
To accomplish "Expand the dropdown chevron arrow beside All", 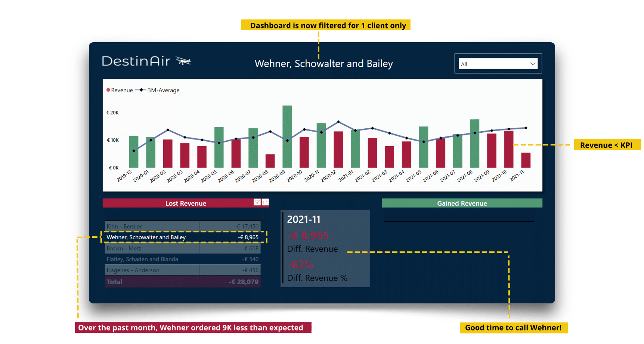I will tap(533, 64).
